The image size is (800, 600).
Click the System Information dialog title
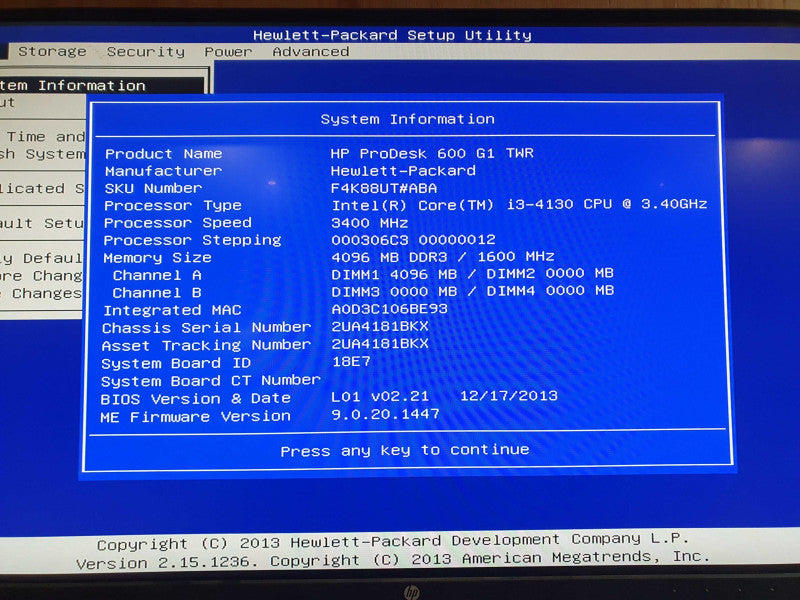point(407,119)
